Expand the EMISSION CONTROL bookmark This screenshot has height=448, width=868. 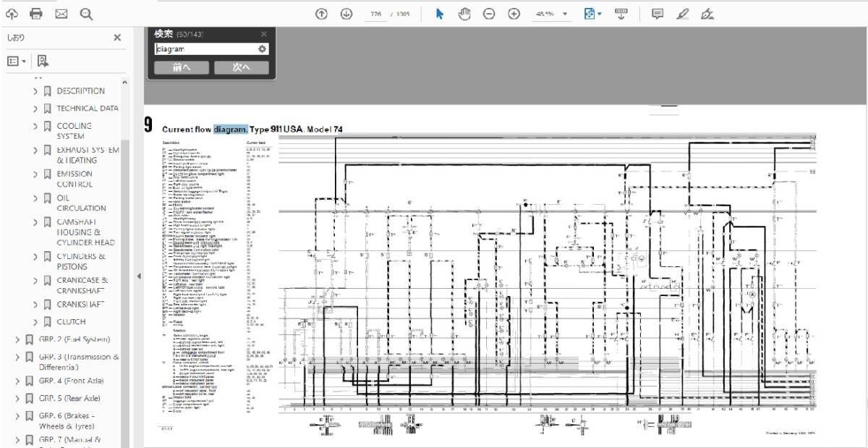[35, 174]
